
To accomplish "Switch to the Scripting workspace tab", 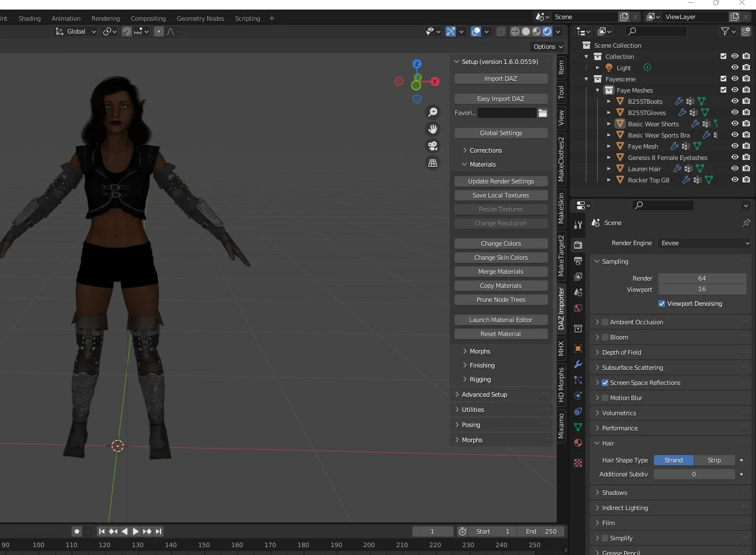I will [248, 19].
